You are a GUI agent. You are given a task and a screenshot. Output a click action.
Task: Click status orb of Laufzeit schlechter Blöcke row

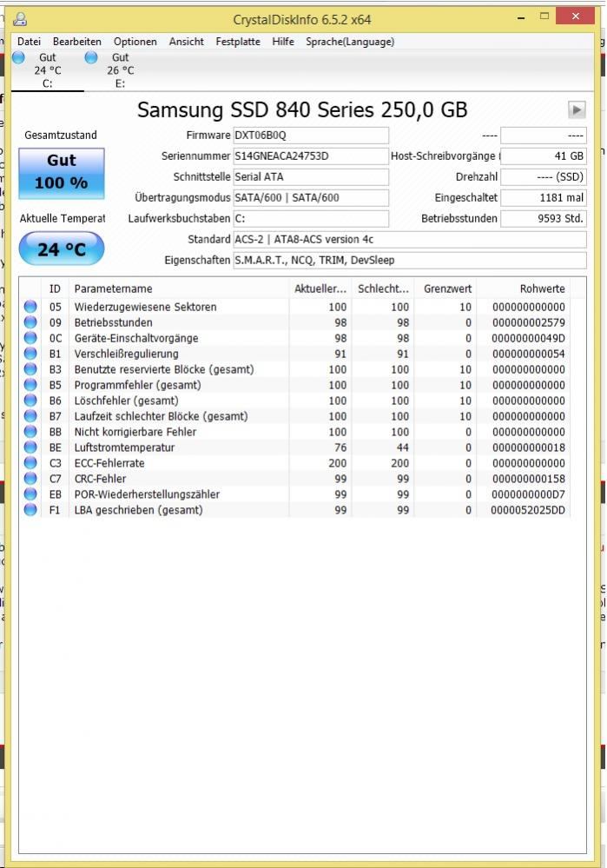point(30,416)
